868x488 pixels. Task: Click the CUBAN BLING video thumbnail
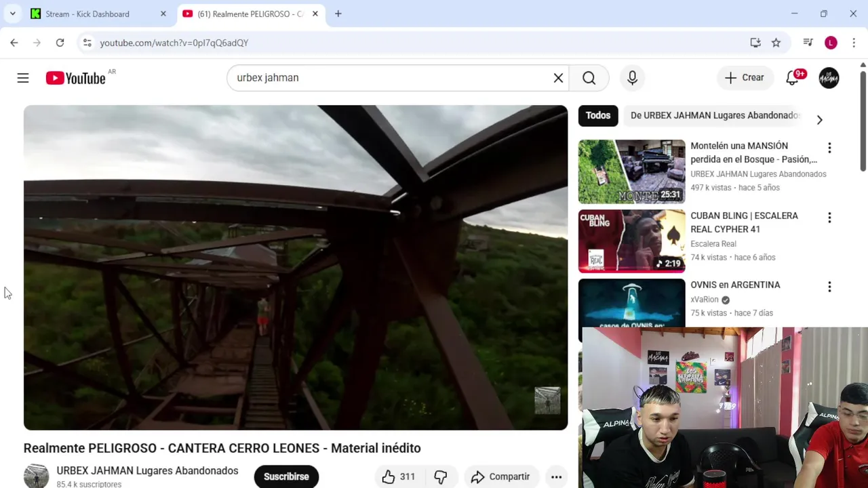tap(631, 241)
